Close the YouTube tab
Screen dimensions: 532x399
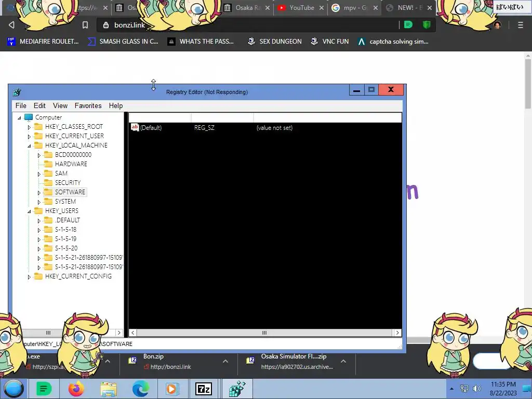[x=321, y=7]
